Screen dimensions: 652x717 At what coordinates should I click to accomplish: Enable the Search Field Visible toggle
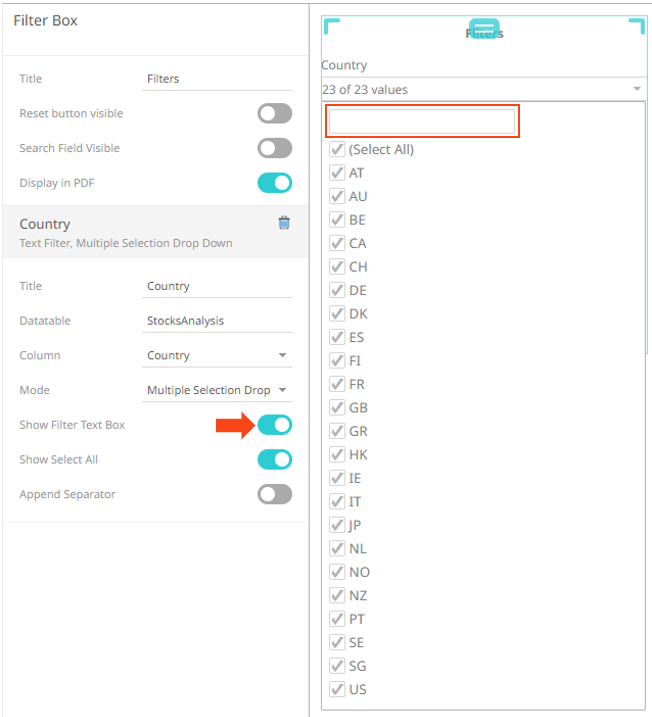pyautogui.click(x=274, y=148)
